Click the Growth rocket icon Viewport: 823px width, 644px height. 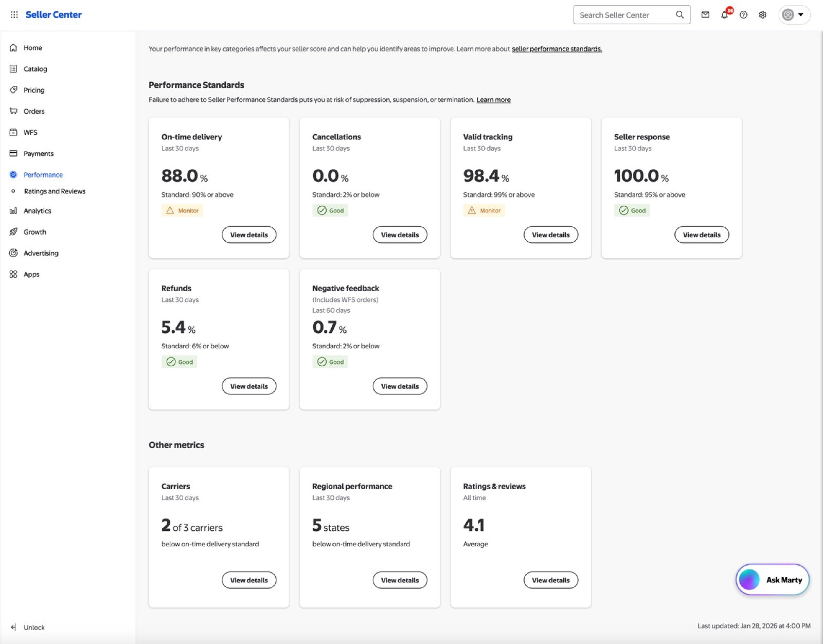point(13,232)
